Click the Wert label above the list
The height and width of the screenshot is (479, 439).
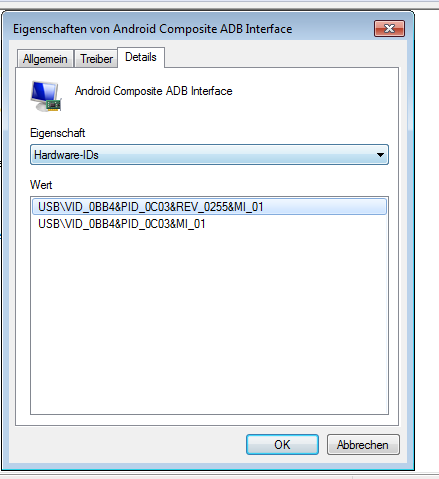(41, 185)
